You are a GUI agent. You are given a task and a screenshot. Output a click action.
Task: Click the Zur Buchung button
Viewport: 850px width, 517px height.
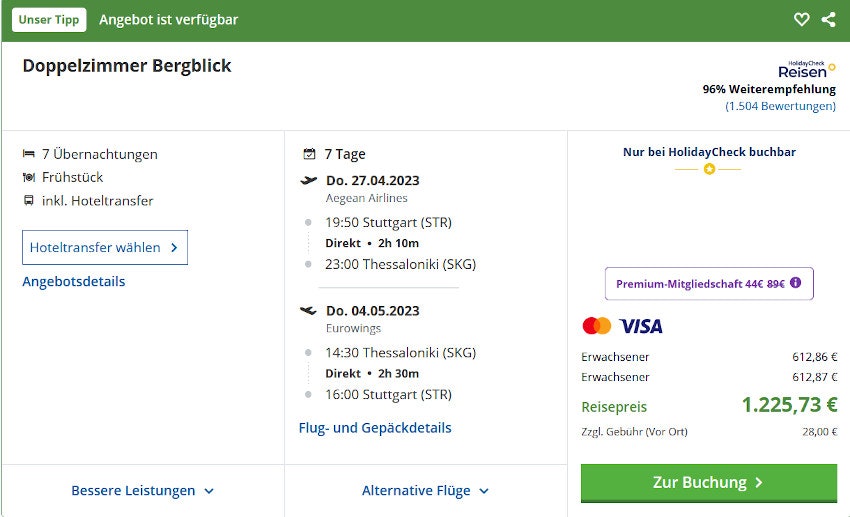point(708,483)
